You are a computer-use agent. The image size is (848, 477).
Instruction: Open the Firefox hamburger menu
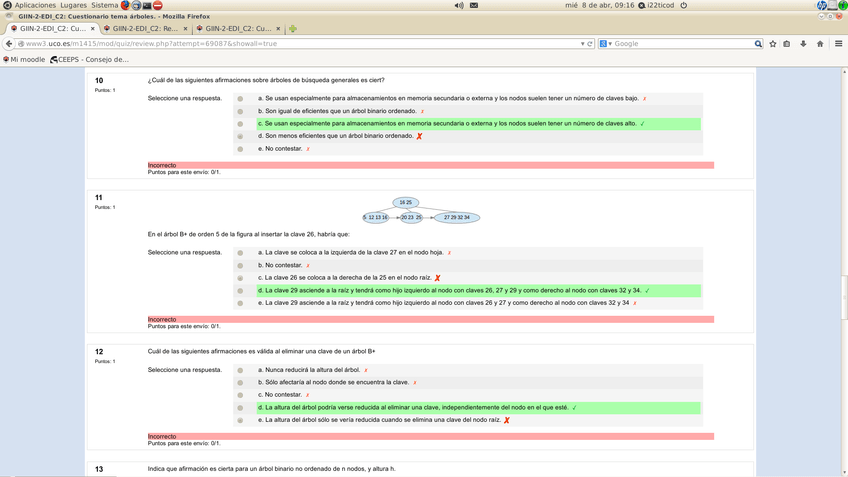[838, 44]
